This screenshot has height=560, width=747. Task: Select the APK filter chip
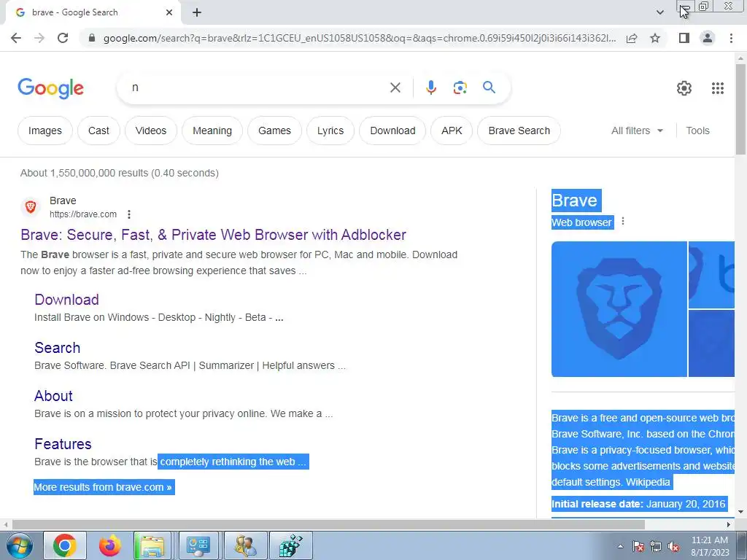coord(452,131)
